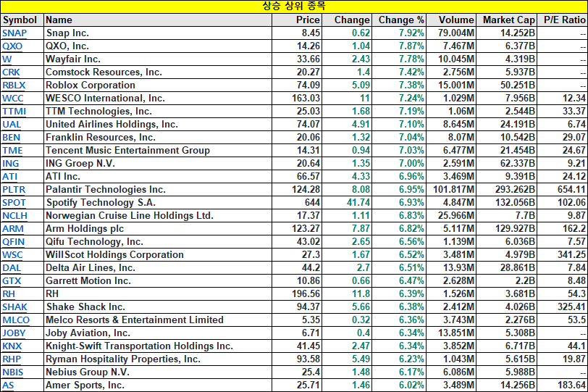Viewport: 588px width, 392px height.
Task: Click the 'Tencent Music Entertainment Group' cell
Action: [x=158, y=151]
